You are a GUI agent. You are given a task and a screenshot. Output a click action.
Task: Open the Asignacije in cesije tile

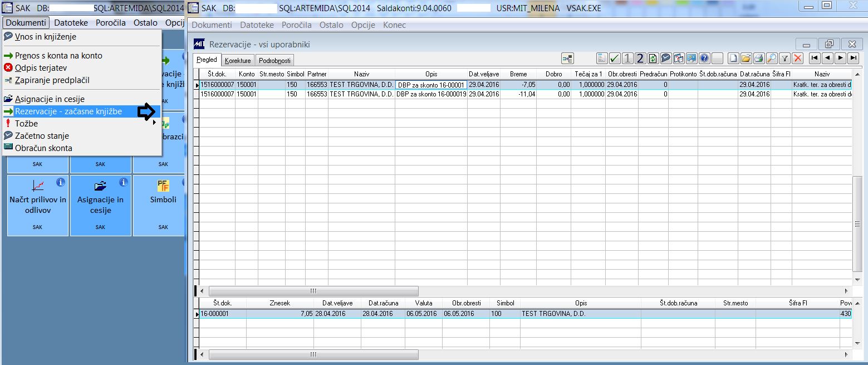coord(101,205)
